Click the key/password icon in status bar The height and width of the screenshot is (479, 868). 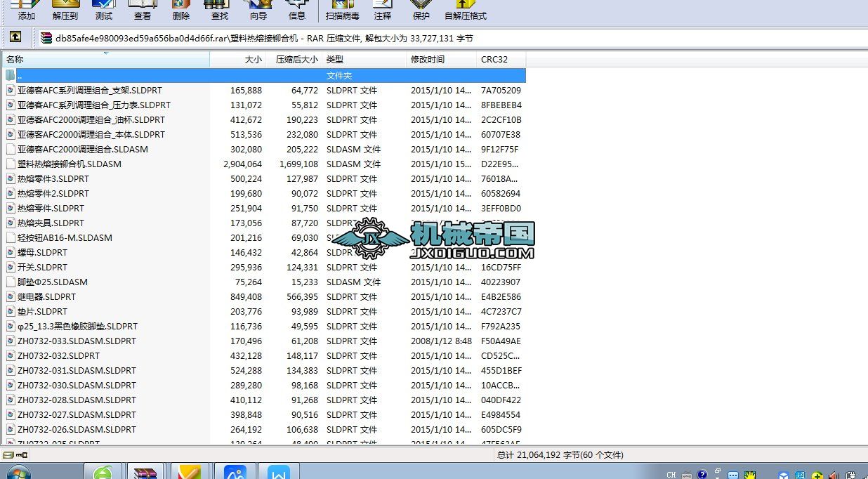click(22, 455)
